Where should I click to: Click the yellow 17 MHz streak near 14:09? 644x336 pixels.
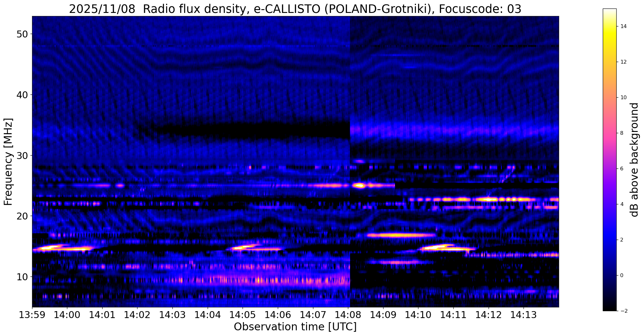[x=401, y=235]
